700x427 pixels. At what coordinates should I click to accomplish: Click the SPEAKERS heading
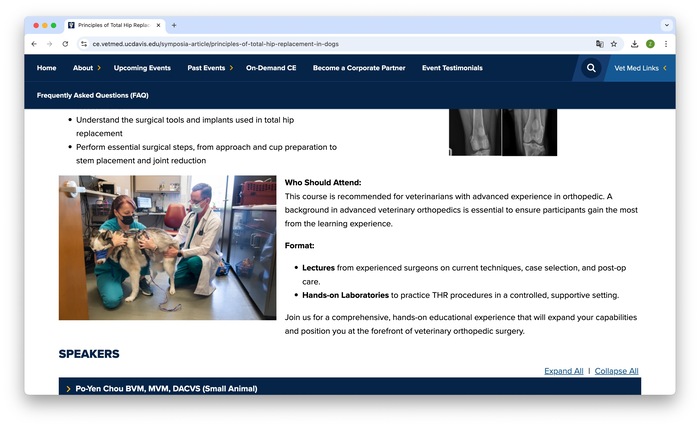[x=89, y=354]
